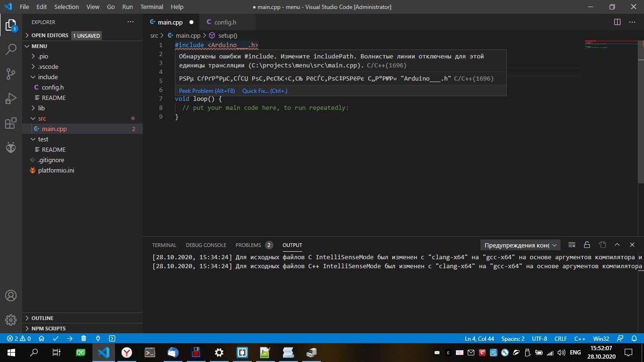
Task: Switch to the TERMINAL panel tab
Action: (x=164, y=245)
